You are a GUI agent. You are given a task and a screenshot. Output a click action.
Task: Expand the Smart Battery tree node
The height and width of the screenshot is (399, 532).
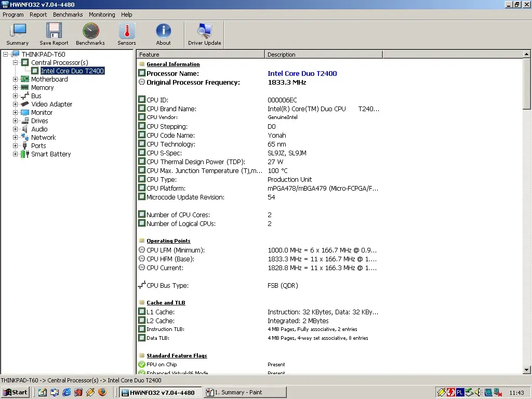(x=15, y=154)
